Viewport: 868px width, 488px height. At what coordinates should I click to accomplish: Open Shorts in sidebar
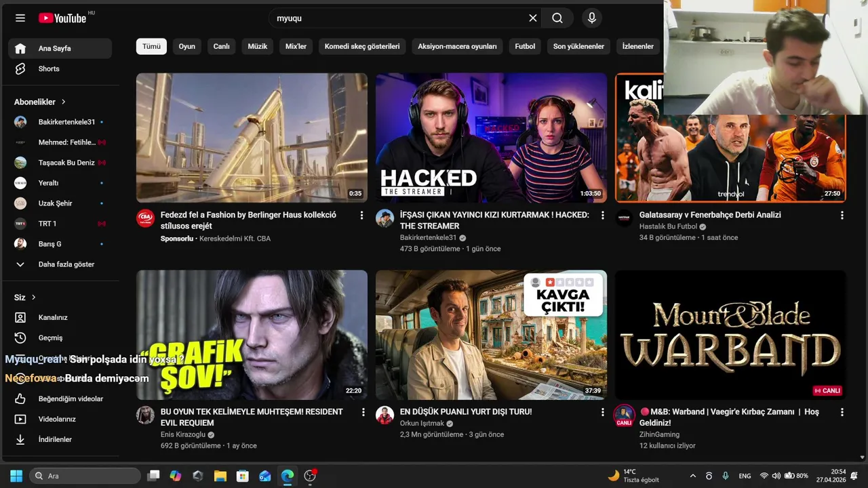(x=60, y=68)
